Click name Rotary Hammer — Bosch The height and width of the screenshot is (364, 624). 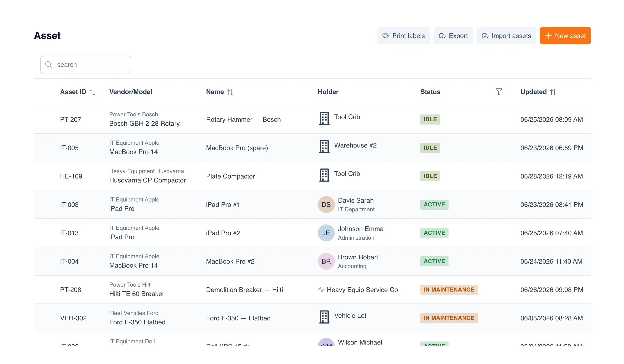243,119
